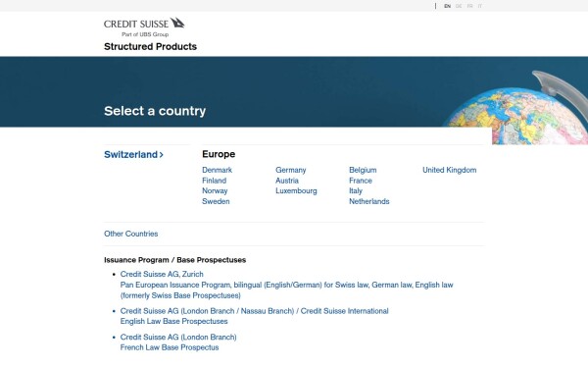Go to France country page
The width and height of the screenshot is (588, 368).
(361, 181)
